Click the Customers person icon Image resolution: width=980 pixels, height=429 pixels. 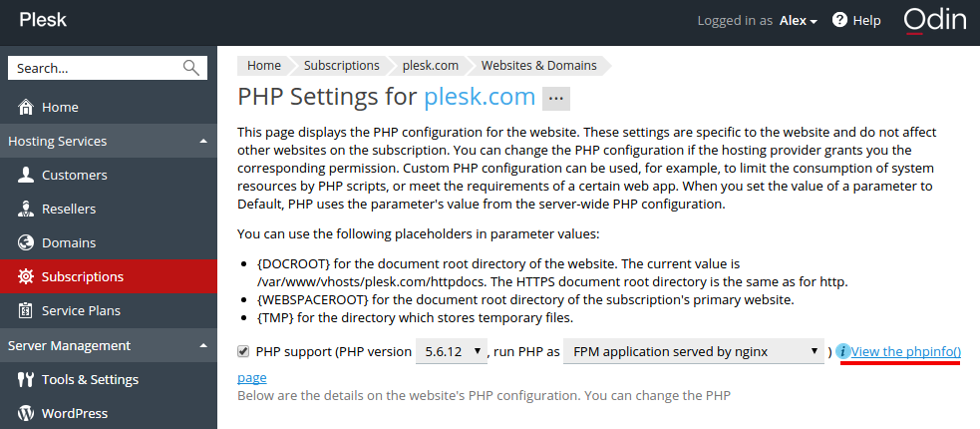click(26, 176)
